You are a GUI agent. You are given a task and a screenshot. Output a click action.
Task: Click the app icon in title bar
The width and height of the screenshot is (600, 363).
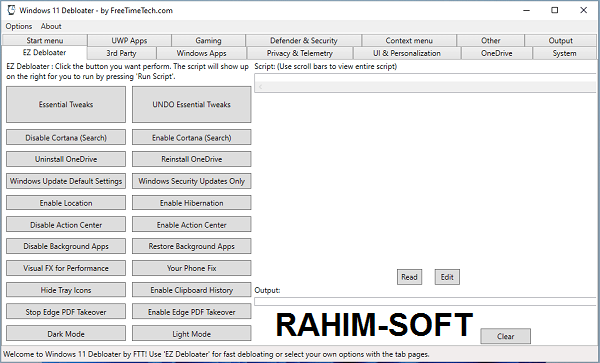click(x=11, y=10)
